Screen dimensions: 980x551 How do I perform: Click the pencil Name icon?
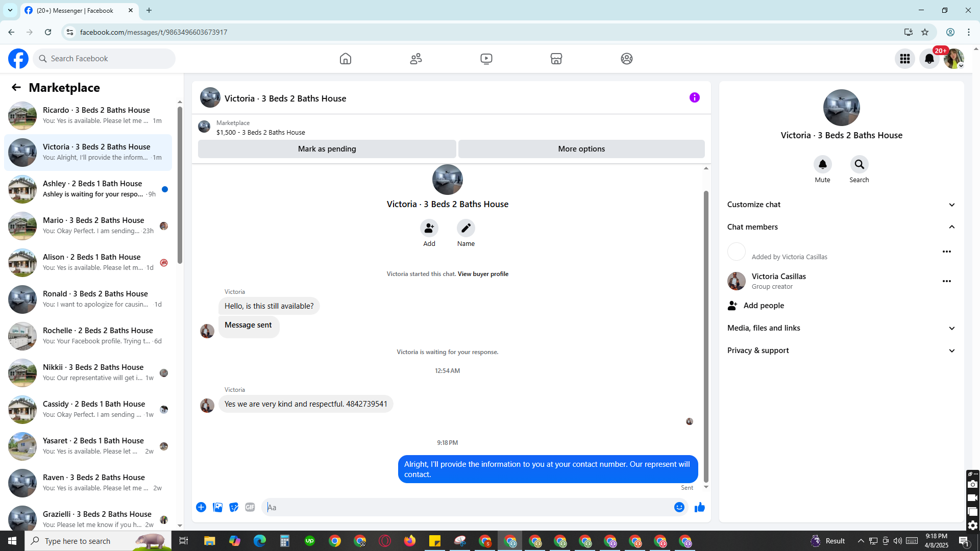coord(465,228)
